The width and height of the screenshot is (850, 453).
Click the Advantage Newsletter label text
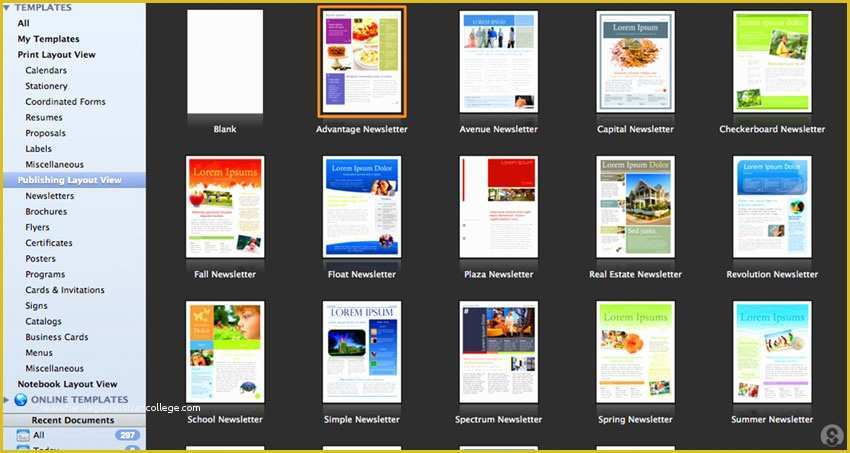pyautogui.click(x=362, y=130)
